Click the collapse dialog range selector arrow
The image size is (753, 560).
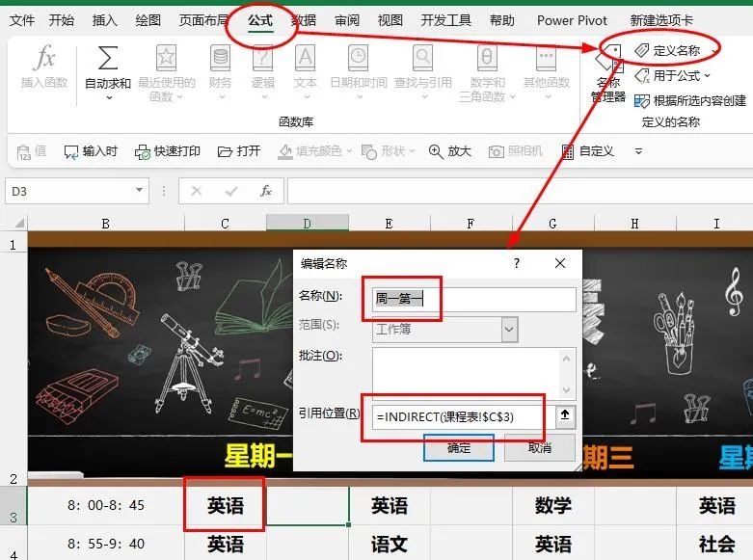tap(565, 415)
